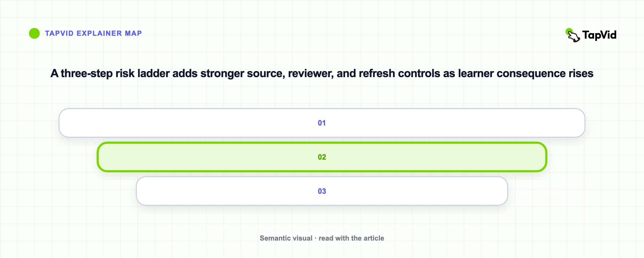Select the top step 01 ladder bar
The image size is (644, 258).
click(x=322, y=123)
